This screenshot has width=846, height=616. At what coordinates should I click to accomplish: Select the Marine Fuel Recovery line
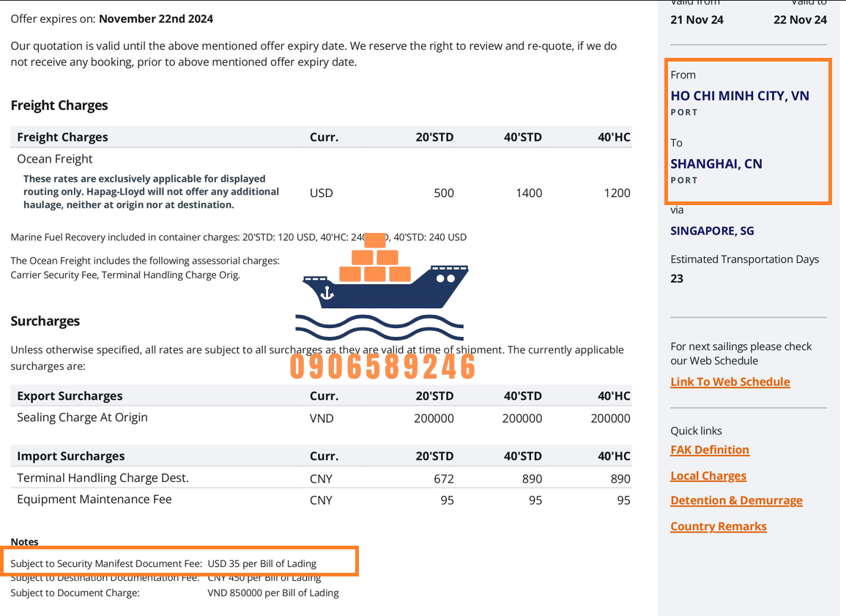tap(239, 237)
